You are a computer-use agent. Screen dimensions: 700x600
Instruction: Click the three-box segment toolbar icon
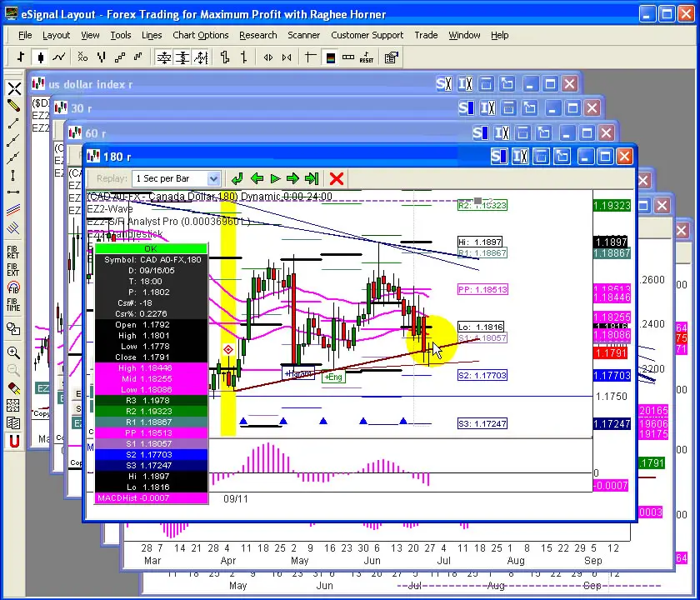click(x=348, y=57)
